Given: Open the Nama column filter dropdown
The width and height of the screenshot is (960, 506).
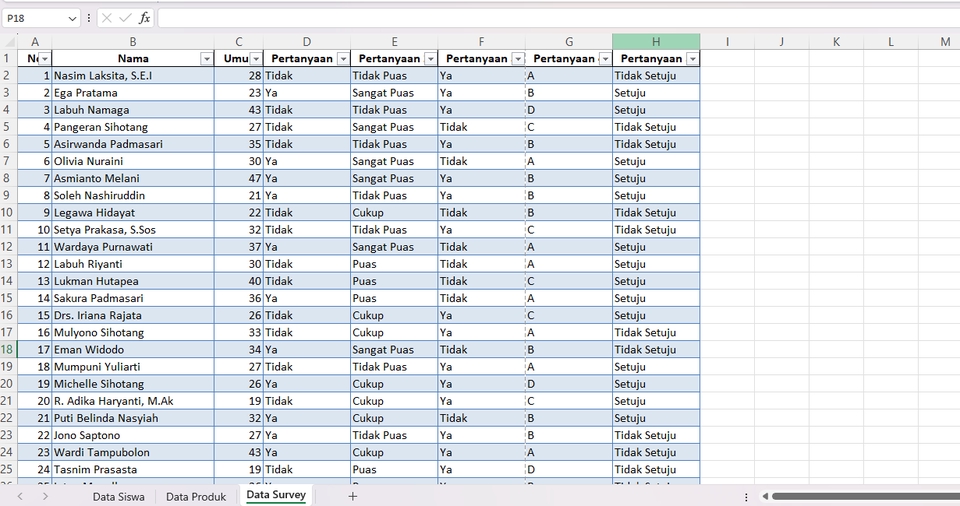Looking at the screenshot, I should click(x=206, y=59).
